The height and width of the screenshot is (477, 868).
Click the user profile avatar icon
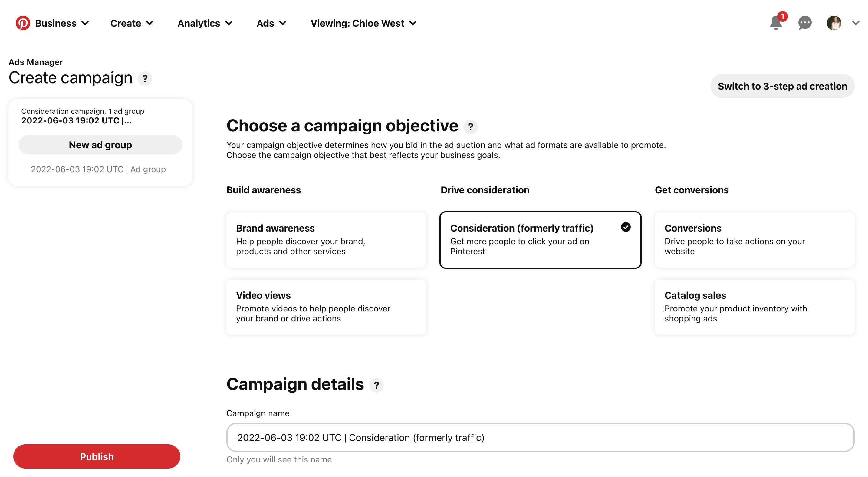coord(833,24)
